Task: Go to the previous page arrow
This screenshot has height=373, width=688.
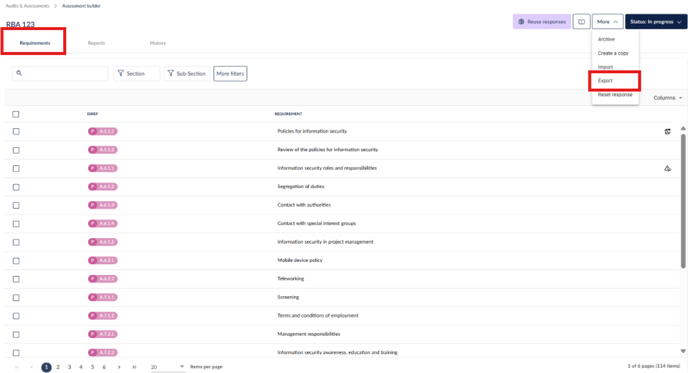Action: [x=32, y=367]
